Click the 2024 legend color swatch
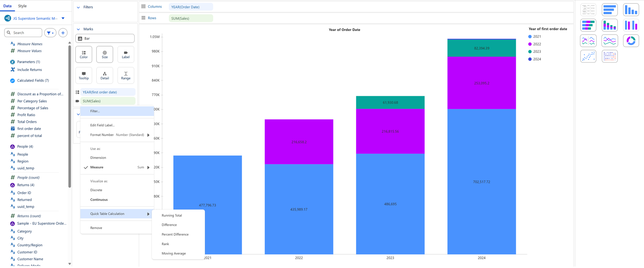 530,59
